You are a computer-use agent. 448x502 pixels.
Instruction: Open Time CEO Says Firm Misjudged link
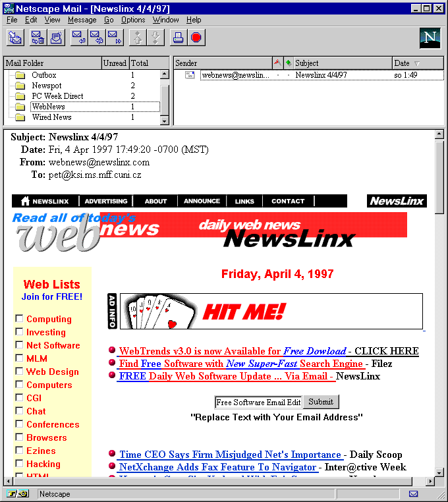[230, 455]
